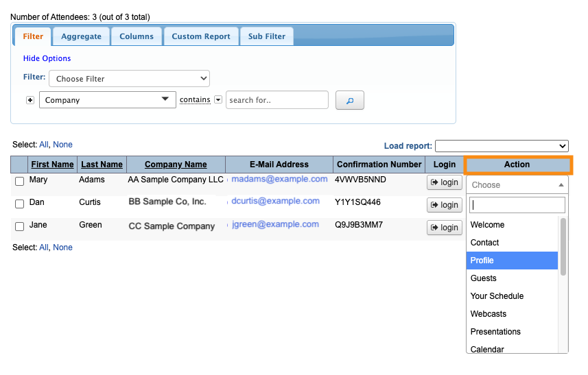Click the magnifier search button
This screenshot has width=588, height=375.
(349, 100)
